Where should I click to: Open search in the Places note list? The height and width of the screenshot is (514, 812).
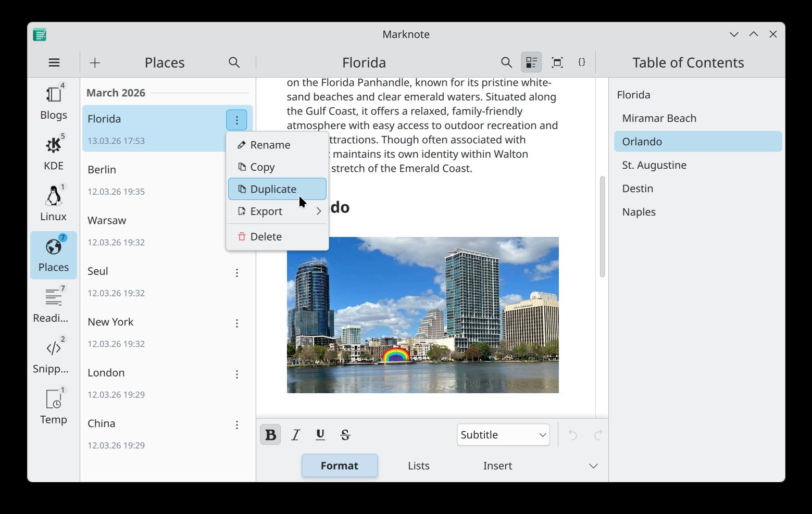(x=234, y=62)
